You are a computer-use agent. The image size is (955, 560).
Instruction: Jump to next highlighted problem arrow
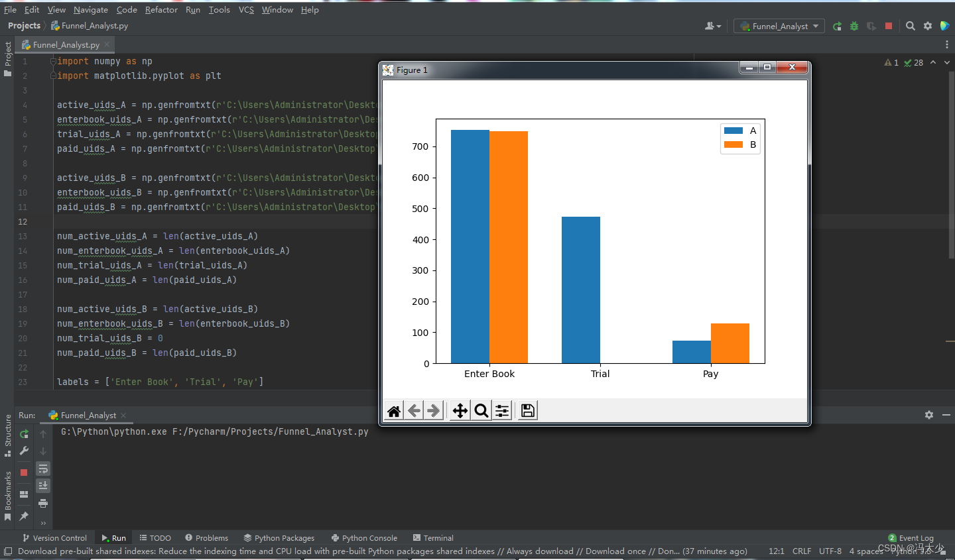[x=946, y=62]
